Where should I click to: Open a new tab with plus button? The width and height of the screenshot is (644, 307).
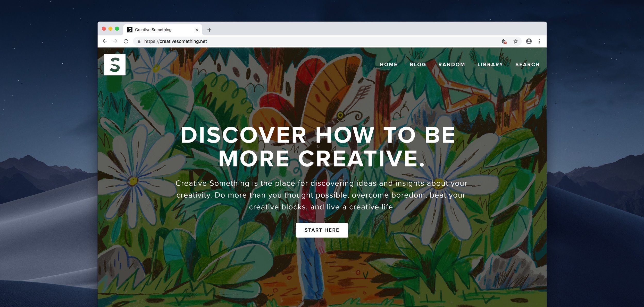point(209,30)
